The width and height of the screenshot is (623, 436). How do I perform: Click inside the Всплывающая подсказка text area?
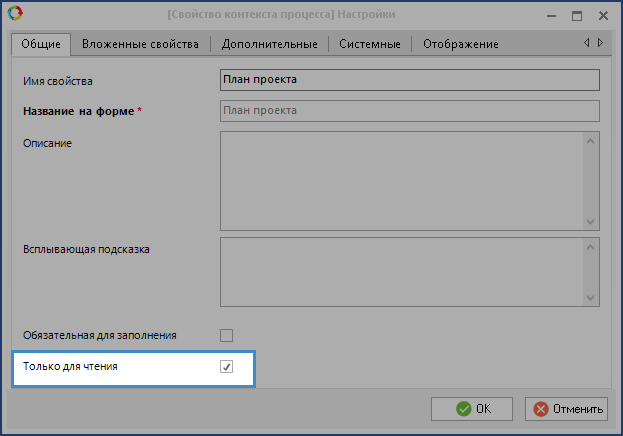point(400,271)
